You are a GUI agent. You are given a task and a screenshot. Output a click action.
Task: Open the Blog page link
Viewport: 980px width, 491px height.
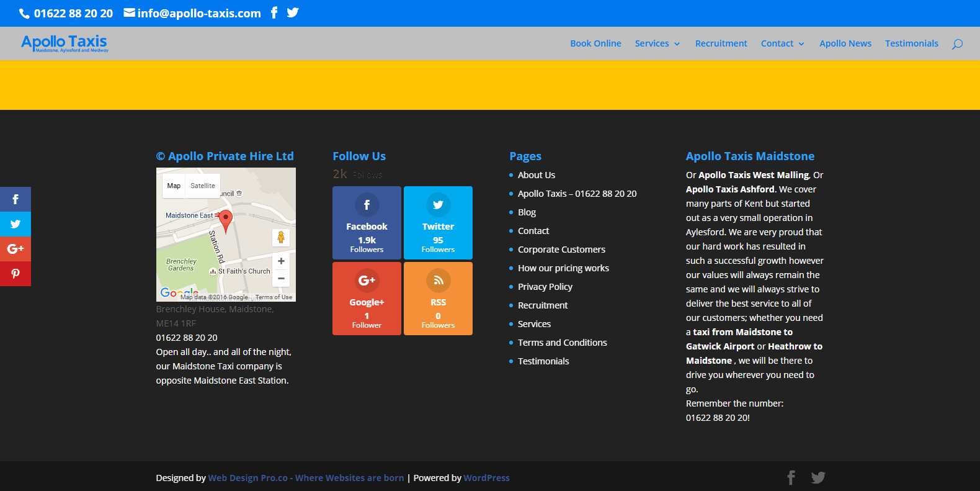(x=527, y=212)
